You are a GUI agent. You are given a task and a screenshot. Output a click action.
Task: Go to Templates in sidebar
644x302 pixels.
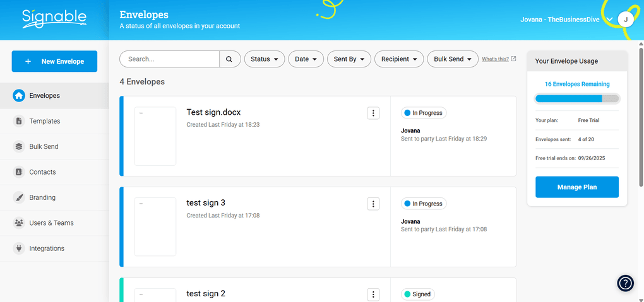click(44, 121)
